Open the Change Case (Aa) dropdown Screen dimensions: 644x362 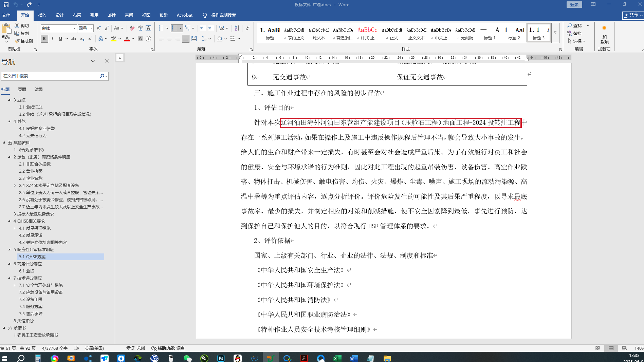click(x=118, y=28)
